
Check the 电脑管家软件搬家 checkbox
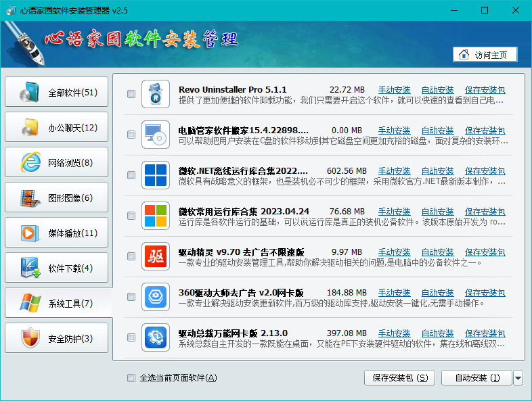(x=131, y=135)
